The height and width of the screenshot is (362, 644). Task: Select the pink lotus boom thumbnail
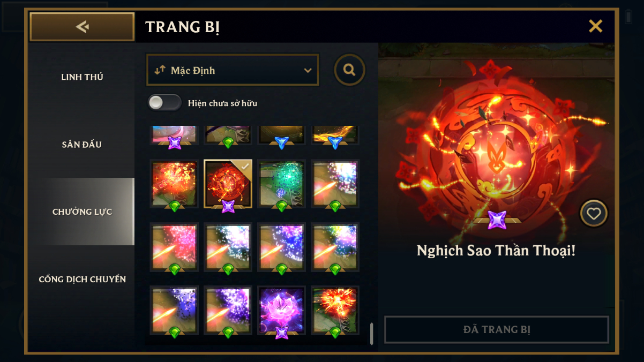pos(281,310)
